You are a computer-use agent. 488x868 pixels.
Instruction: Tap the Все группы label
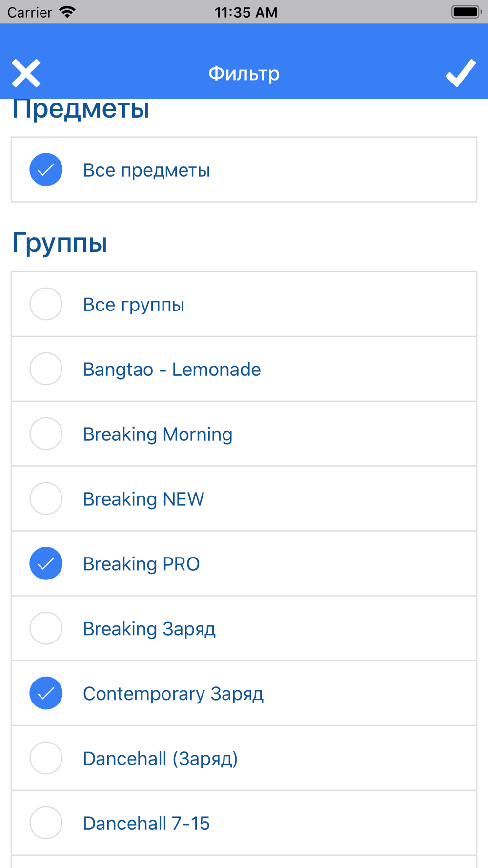click(133, 305)
